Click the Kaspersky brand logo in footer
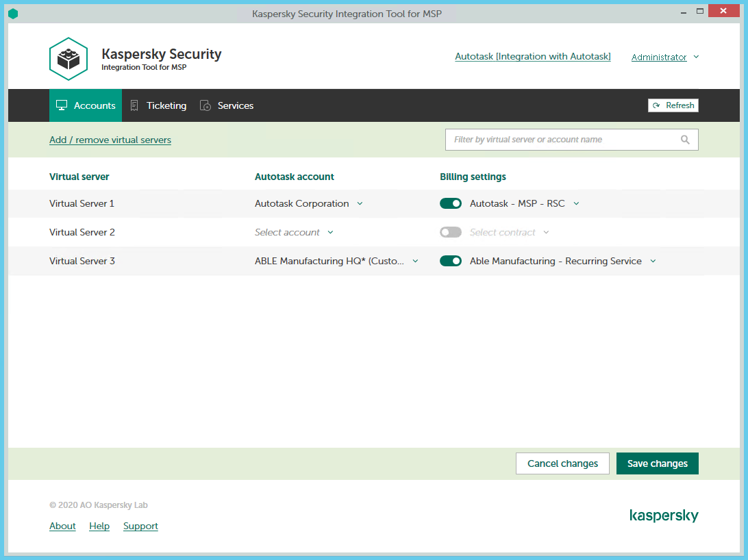This screenshot has width=748, height=560. click(x=664, y=516)
